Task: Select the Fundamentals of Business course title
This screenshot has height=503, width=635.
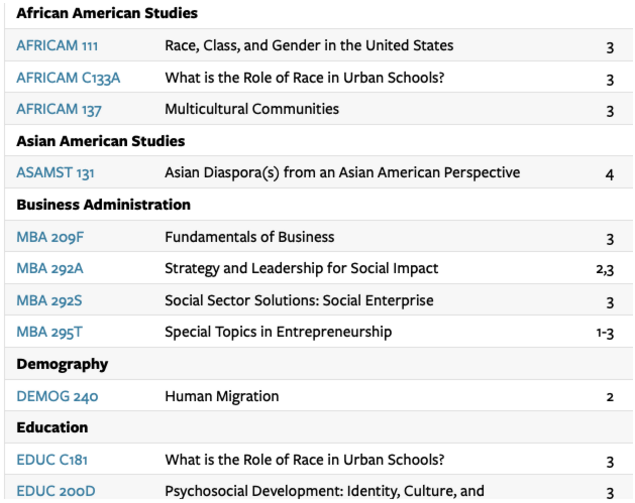Action: [249, 237]
